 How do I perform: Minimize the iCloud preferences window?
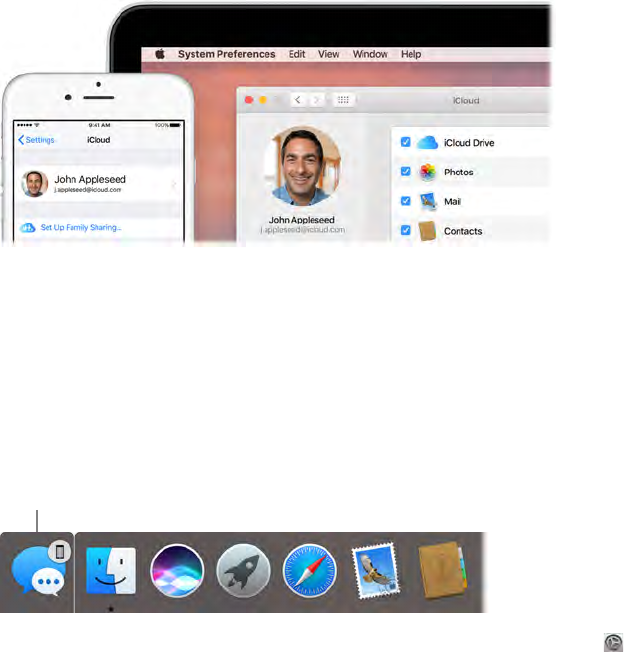263,100
